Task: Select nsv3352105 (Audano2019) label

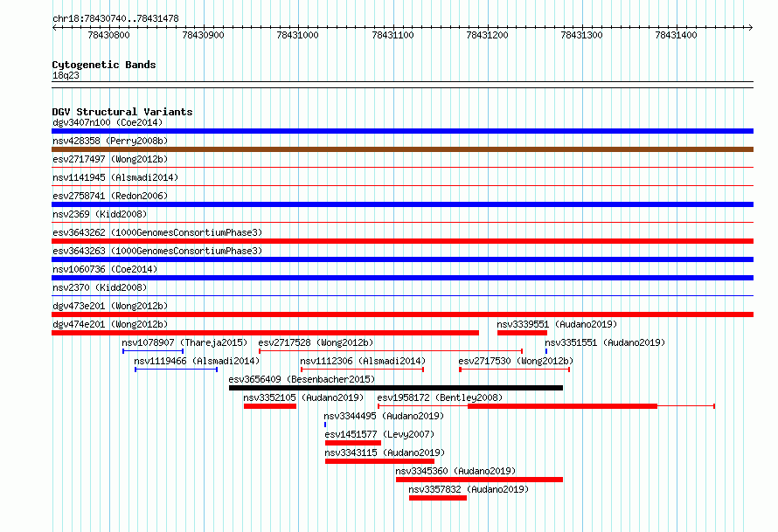Action: (303, 397)
